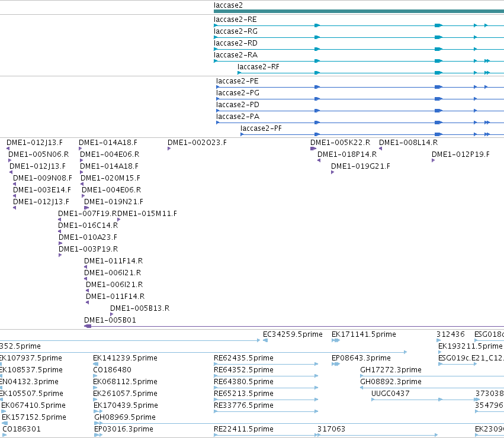Viewport: 504px width, 438px height.
Task: Select the EK067410.5prime EST label
Action: click(33, 406)
